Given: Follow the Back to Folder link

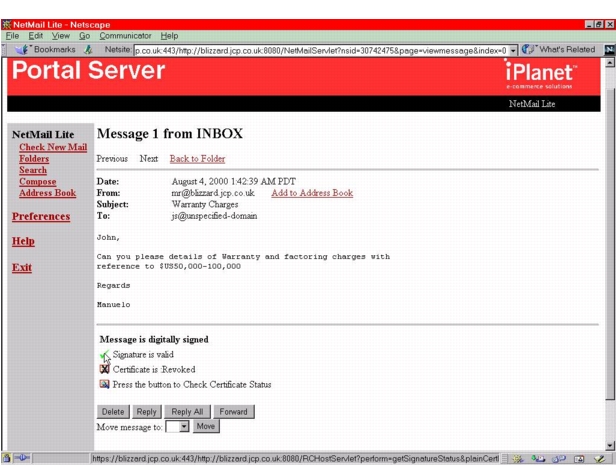Looking at the screenshot, I should point(197,159).
